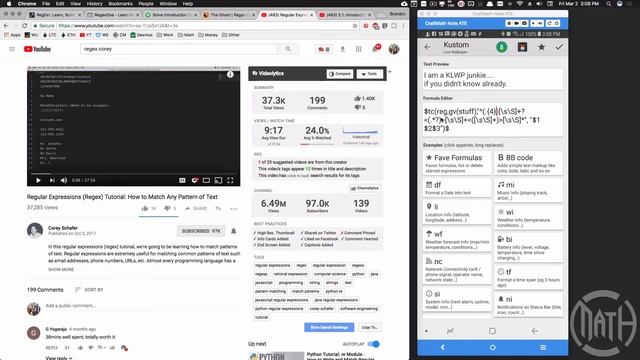Open more actions menu under video
Screen dimensions: 640x360
[x=233, y=209]
